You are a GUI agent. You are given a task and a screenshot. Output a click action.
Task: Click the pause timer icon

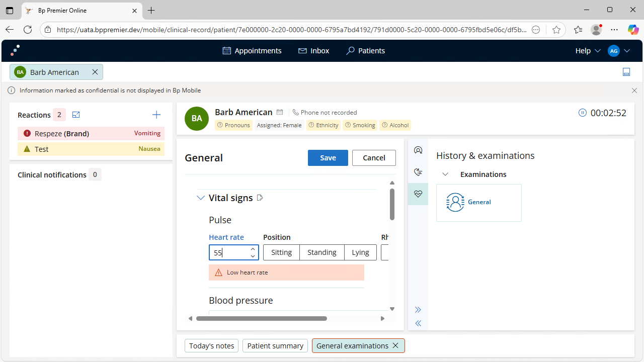[583, 113]
